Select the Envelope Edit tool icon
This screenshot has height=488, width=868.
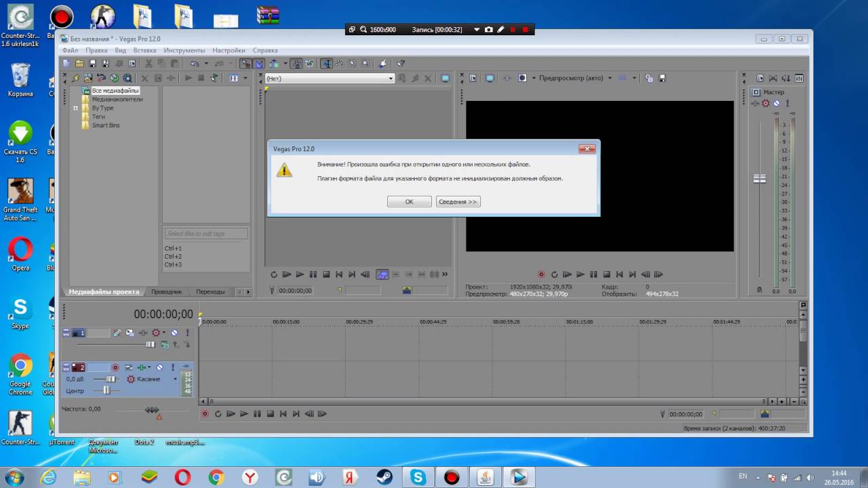pyautogui.click(x=340, y=63)
